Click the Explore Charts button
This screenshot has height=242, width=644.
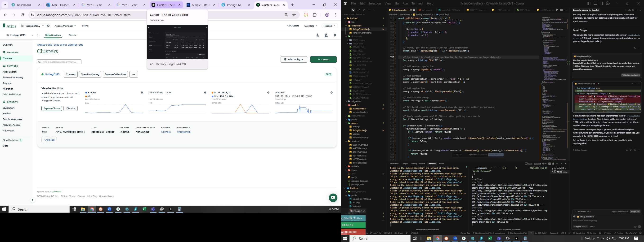coord(52,108)
